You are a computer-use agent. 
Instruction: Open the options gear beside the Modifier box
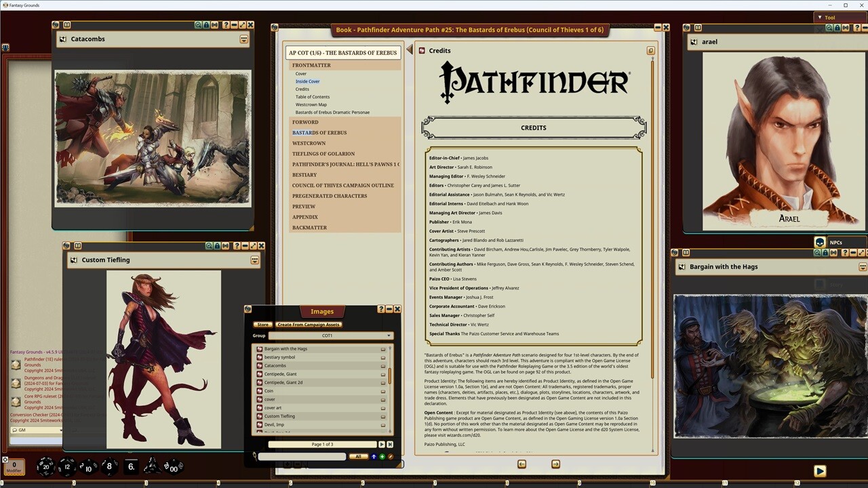point(5,460)
